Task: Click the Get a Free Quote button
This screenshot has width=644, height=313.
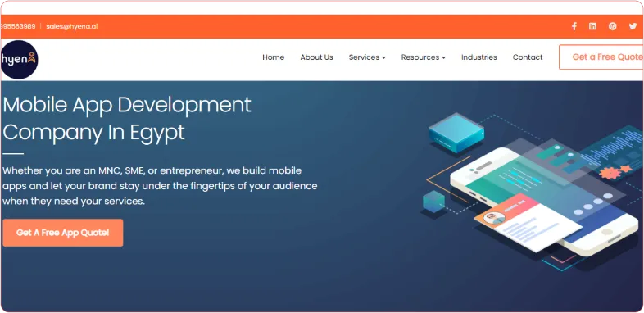Action: pyautogui.click(x=601, y=57)
